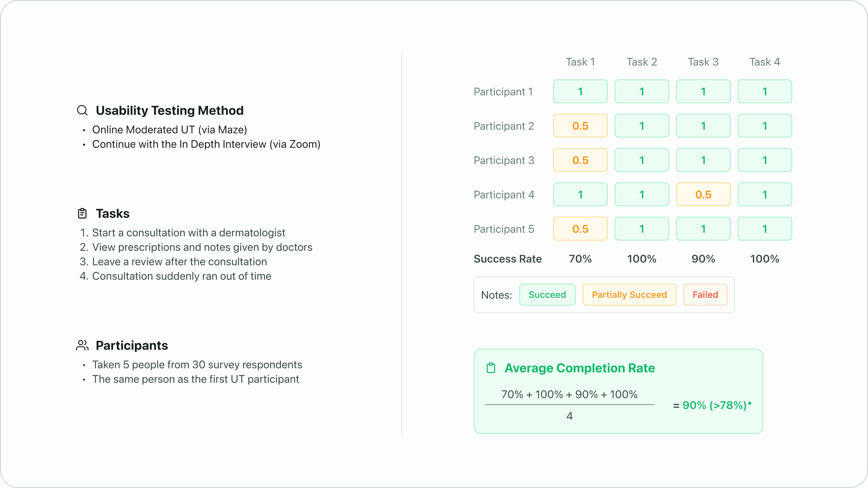Click Participant 3's Task 2 score cell
Image resolution: width=868 pixels, height=488 pixels.
coord(642,160)
